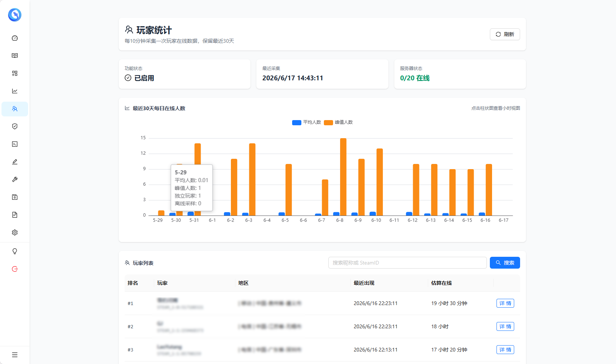Click the 玩家 column header
The image size is (616, 364).
[x=162, y=283]
